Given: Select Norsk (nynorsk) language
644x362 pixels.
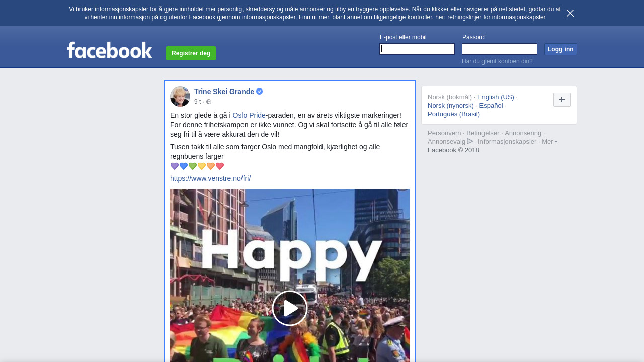Looking at the screenshot, I should (451, 106).
